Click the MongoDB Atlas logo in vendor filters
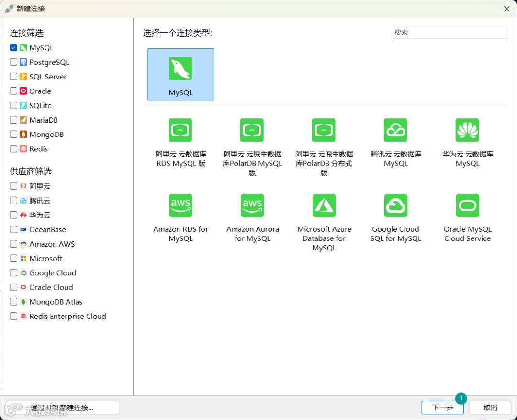This screenshot has height=420, width=517. pos(23,302)
